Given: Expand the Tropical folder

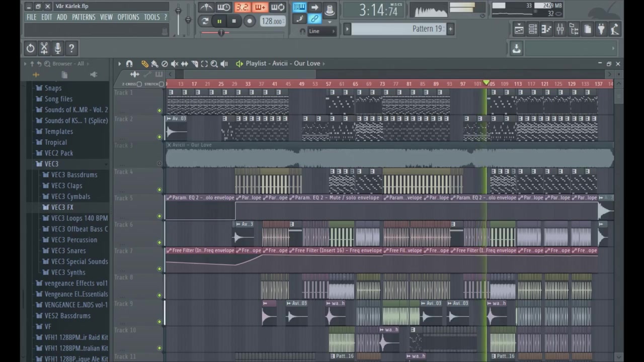Looking at the screenshot, I should 55,142.
